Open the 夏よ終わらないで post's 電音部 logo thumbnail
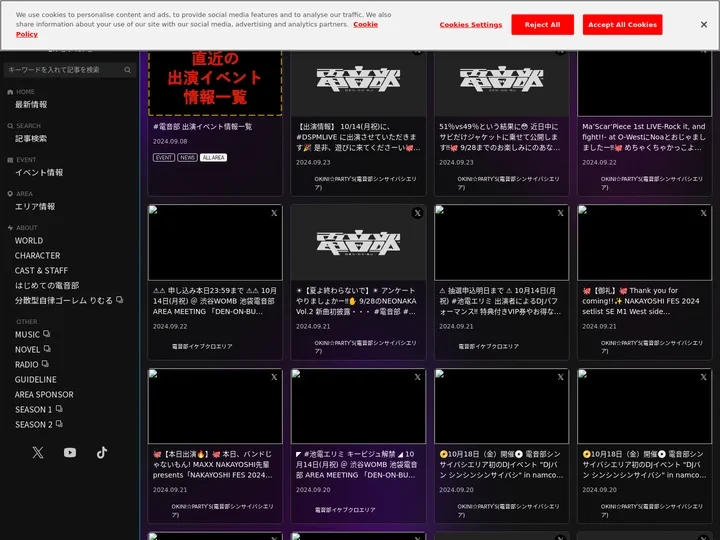This screenshot has width=720, height=540. (358, 242)
